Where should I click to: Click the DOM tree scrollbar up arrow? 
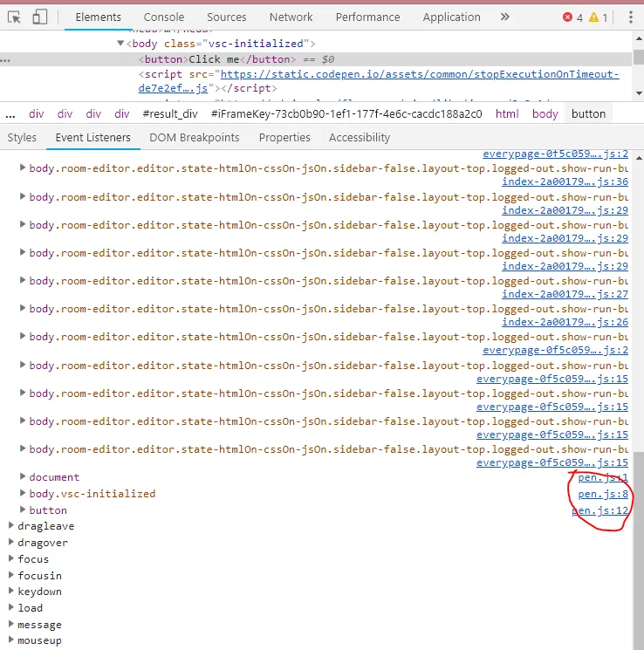click(639, 38)
